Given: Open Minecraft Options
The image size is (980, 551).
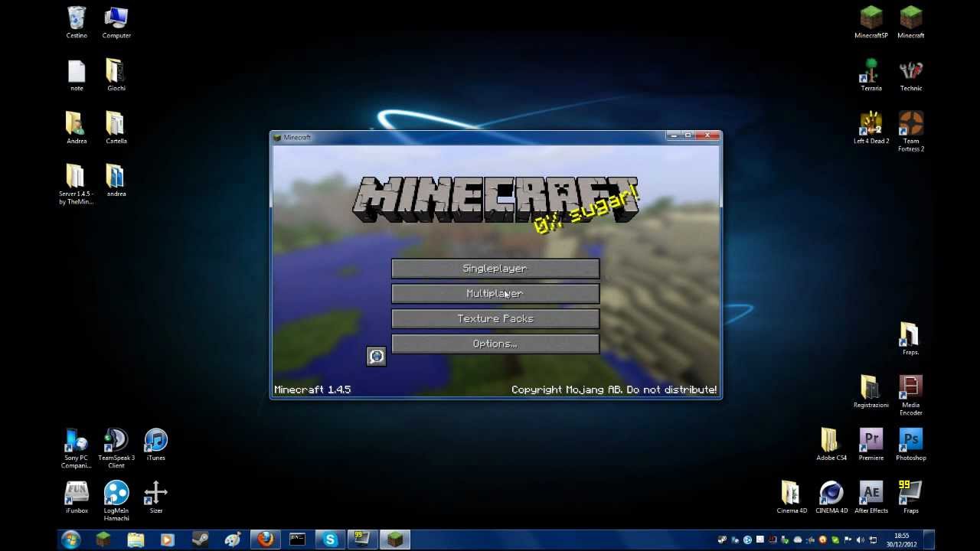Looking at the screenshot, I should click(x=495, y=344).
